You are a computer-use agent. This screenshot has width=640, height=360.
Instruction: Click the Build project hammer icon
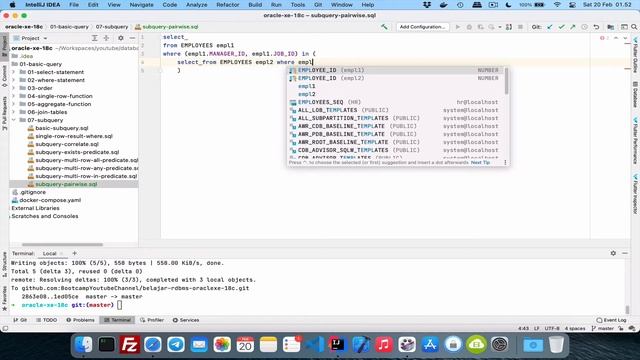coord(384,27)
